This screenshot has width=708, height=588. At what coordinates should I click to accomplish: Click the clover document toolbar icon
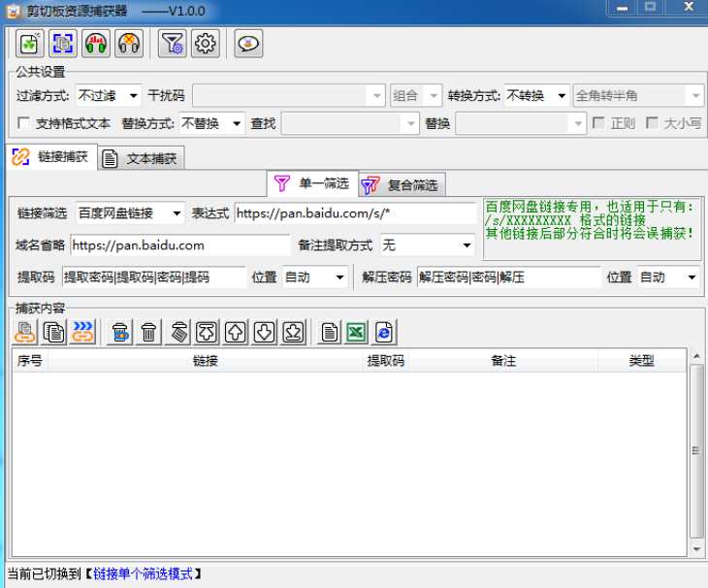coord(29,44)
